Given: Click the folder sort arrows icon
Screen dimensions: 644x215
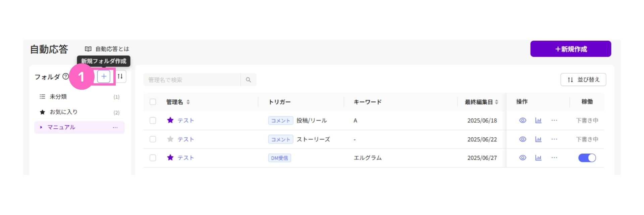Looking at the screenshot, I should click(x=120, y=77).
